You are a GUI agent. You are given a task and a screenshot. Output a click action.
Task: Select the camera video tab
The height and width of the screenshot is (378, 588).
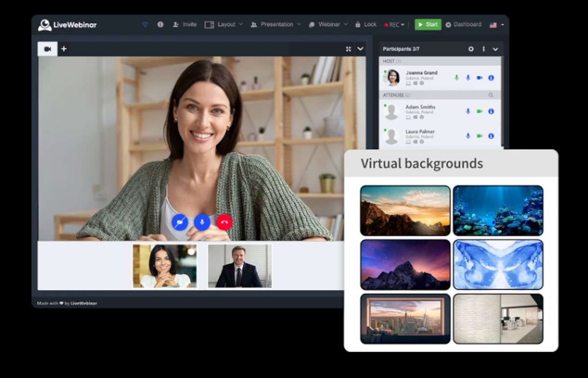(x=48, y=49)
